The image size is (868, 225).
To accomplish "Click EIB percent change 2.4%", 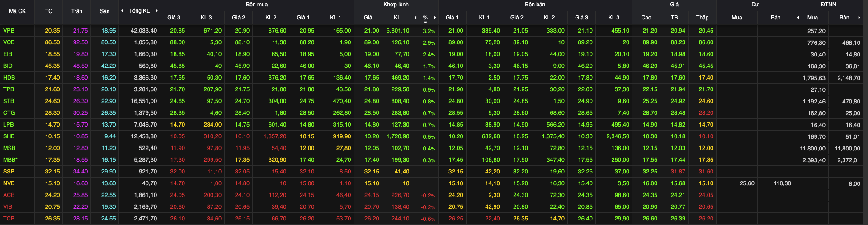I will tap(429, 55).
